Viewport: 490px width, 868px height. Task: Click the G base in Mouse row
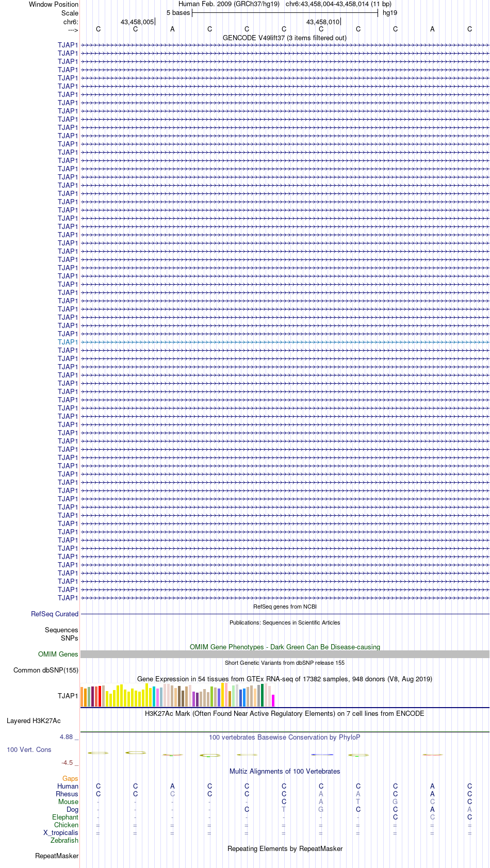[396, 802]
